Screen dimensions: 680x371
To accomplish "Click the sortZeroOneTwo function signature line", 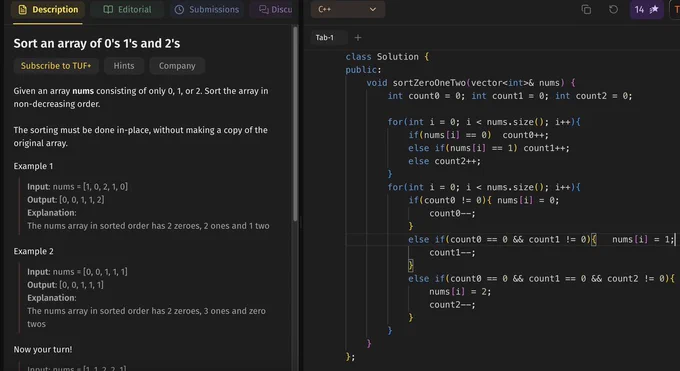I will coord(471,83).
